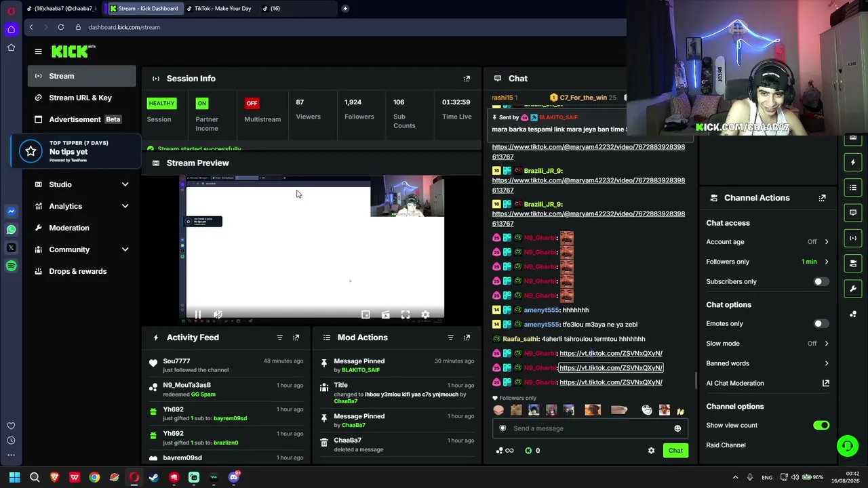Open X (Twitter) in Opera sidebar
Viewport: 868px width, 488px height.
[11, 248]
